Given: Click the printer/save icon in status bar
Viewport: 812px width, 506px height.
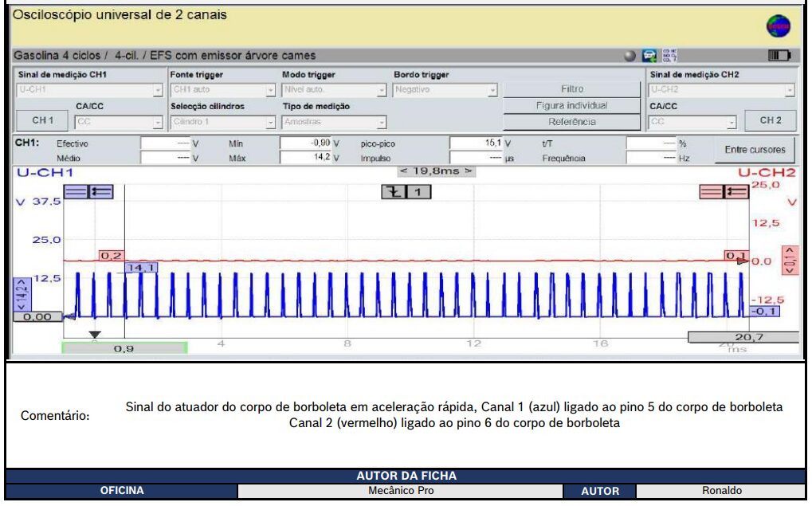Looking at the screenshot, I should 649,56.
